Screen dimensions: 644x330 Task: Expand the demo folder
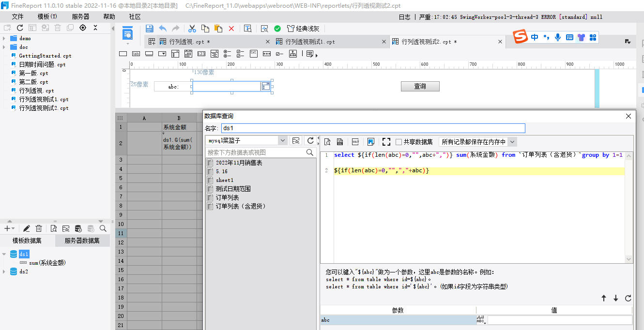(4, 38)
